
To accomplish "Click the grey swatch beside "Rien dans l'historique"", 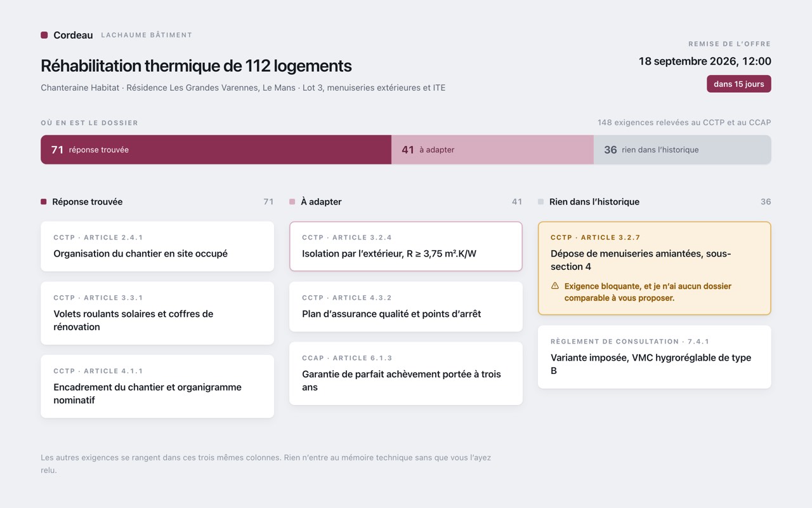I will [x=541, y=202].
